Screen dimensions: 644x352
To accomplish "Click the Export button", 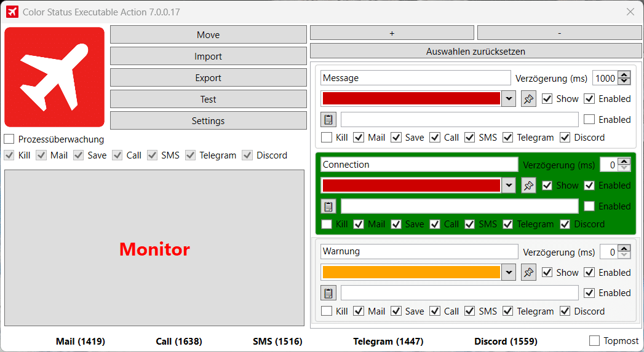I will pyautogui.click(x=209, y=77).
